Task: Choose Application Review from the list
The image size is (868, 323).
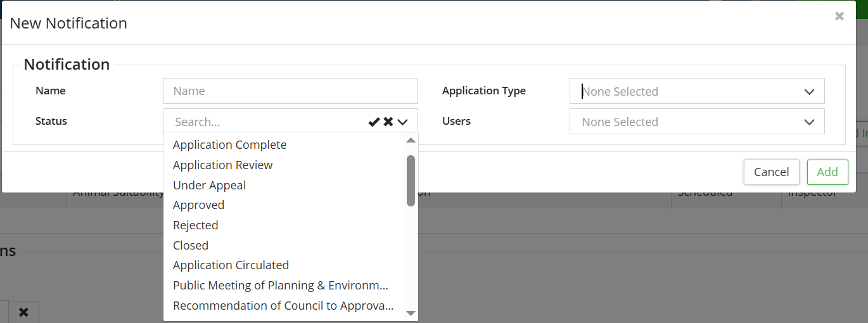Action: pyautogui.click(x=222, y=165)
